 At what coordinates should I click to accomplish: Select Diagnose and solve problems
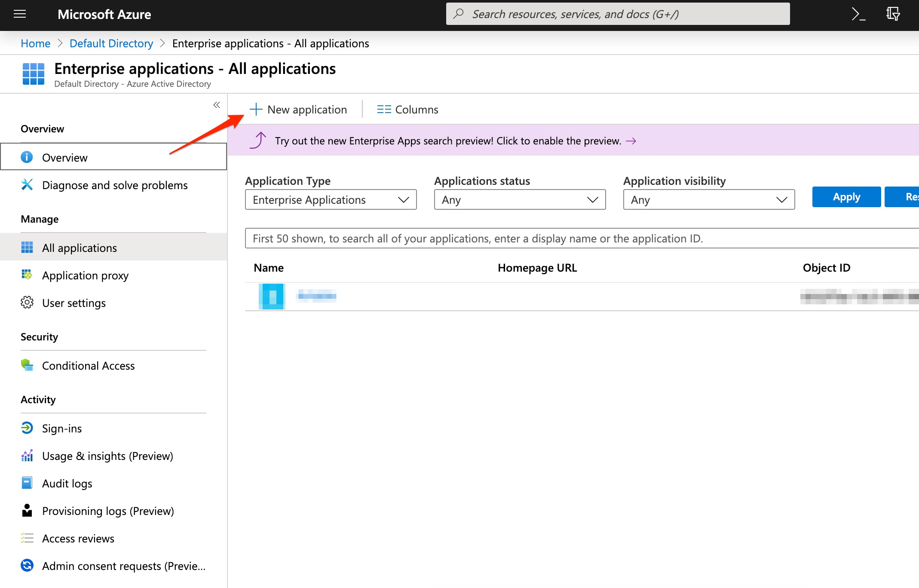[113, 185]
